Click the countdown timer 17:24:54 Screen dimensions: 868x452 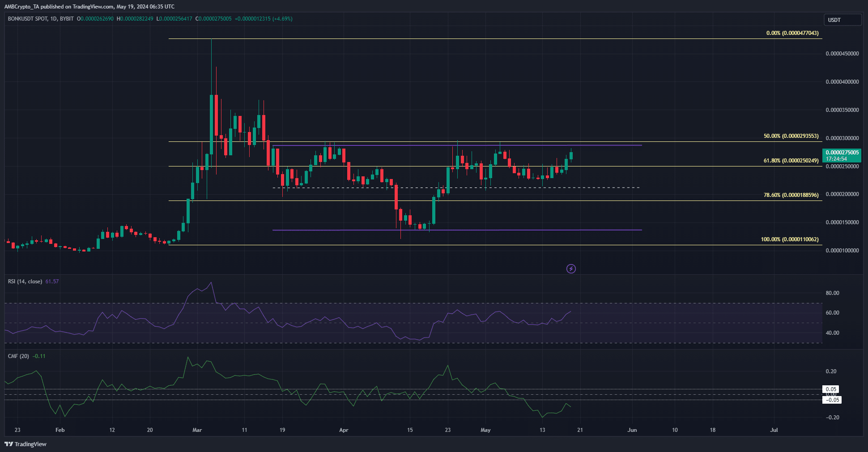pos(836,159)
